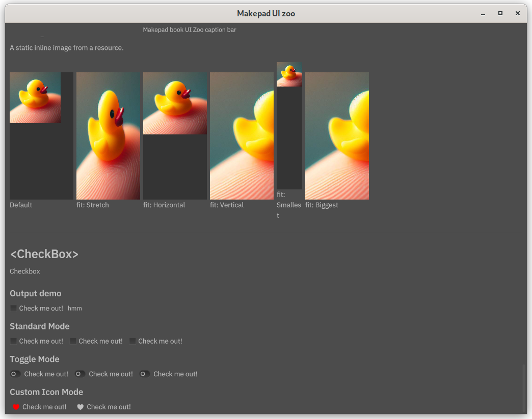
Task: Check the first Standard Mode checkbox
Action: click(x=14, y=341)
